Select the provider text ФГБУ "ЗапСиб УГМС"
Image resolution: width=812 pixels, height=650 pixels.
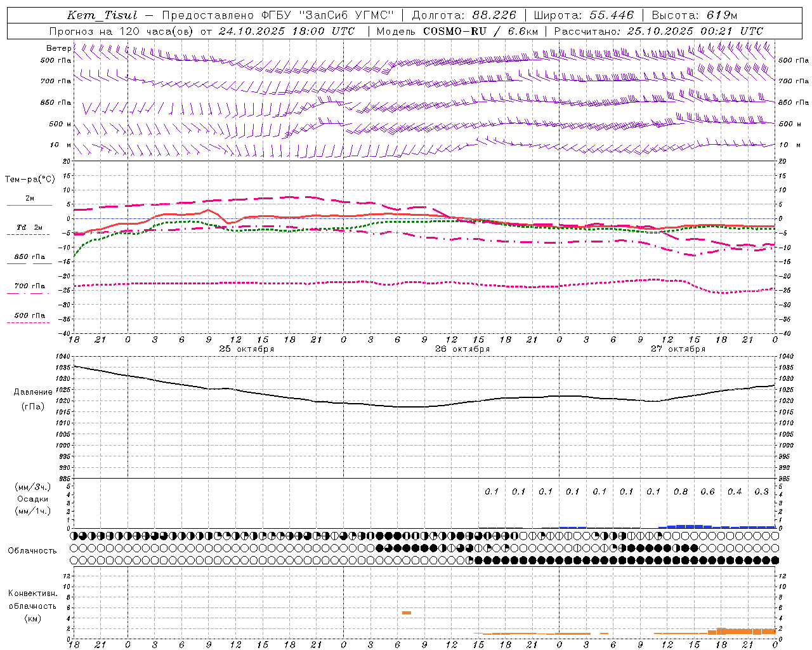coord(328,15)
